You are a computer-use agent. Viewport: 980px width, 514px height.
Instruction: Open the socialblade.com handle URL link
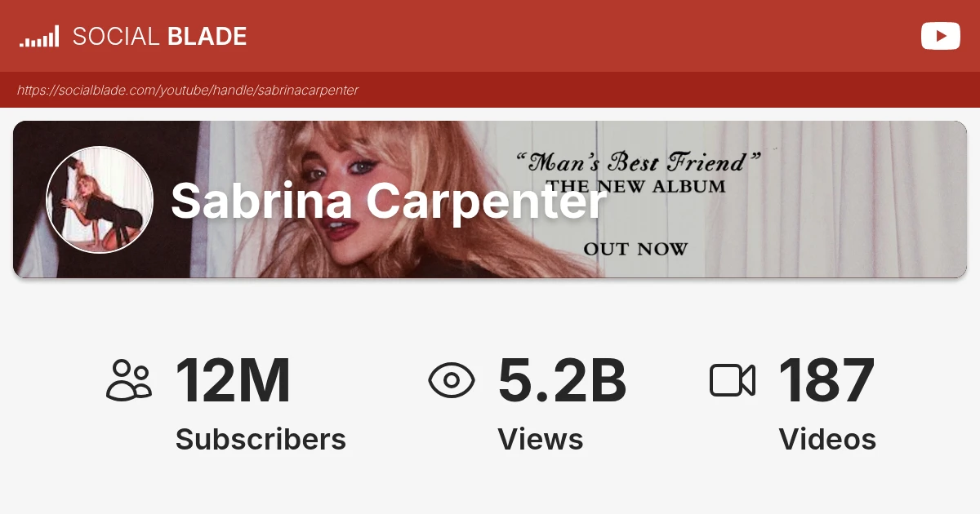(x=188, y=91)
